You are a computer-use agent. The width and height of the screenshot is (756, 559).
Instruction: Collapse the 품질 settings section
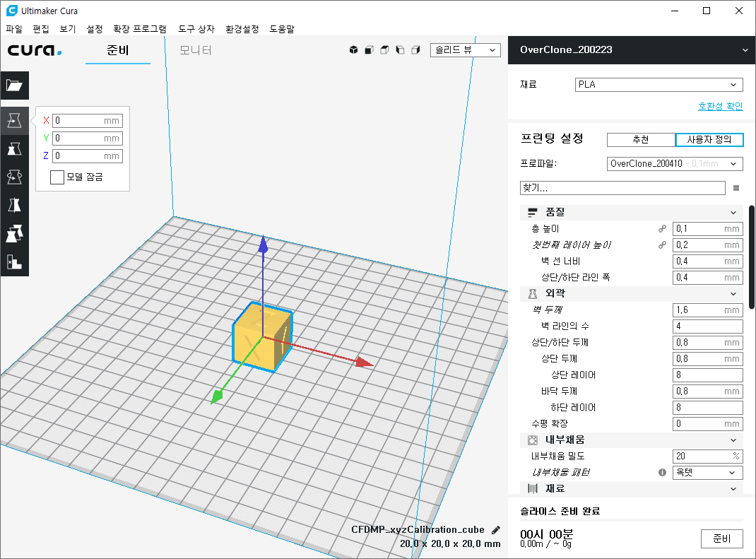point(733,212)
